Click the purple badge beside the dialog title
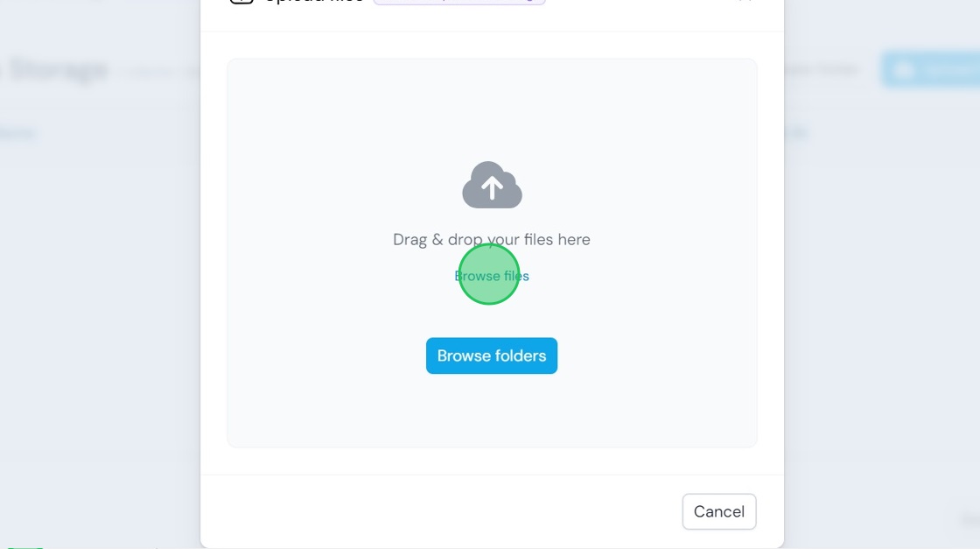The image size is (980, 549). [459, 1]
